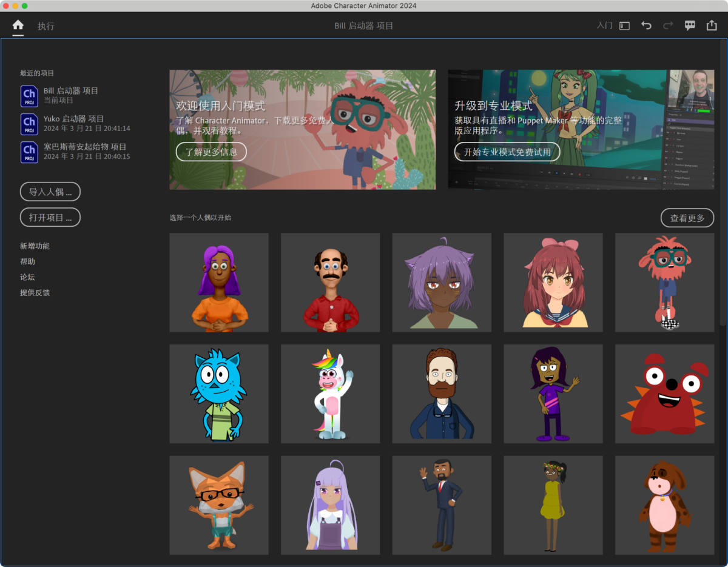Click the redo arrow icon

(x=668, y=25)
